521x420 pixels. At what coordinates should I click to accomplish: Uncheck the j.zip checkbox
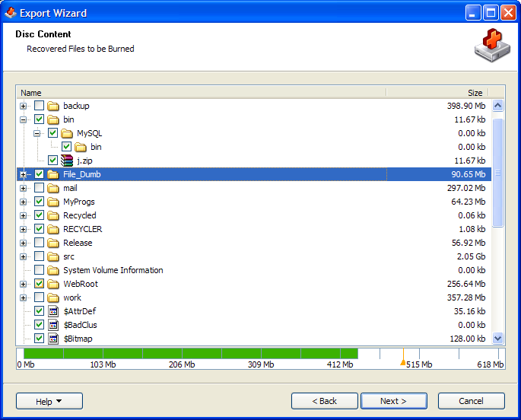click(52, 160)
